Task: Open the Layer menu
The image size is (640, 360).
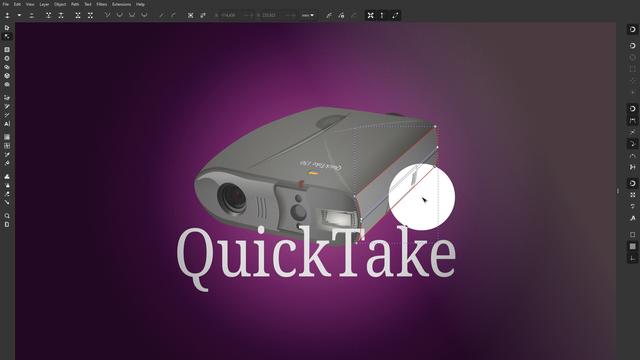Action: [x=44, y=4]
